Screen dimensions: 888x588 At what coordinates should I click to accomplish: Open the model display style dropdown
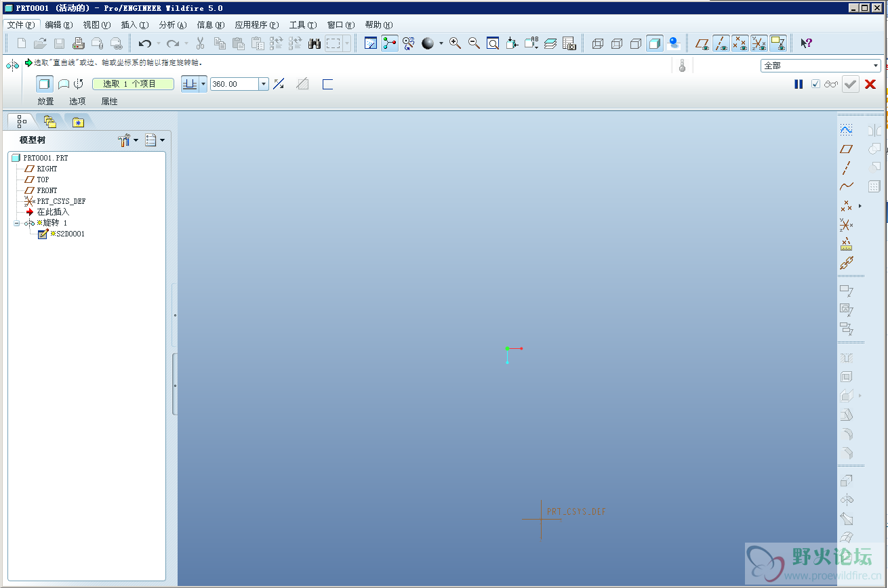[441, 43]
